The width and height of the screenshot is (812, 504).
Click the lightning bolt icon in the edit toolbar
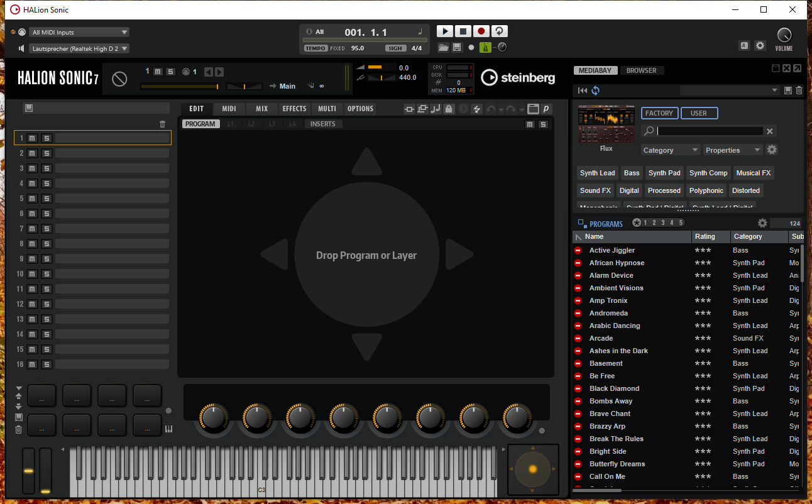(476, 109)
